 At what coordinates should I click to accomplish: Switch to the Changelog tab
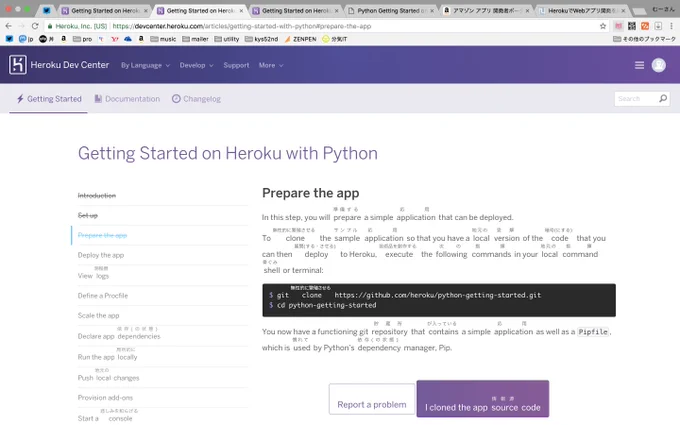point(196,99)
